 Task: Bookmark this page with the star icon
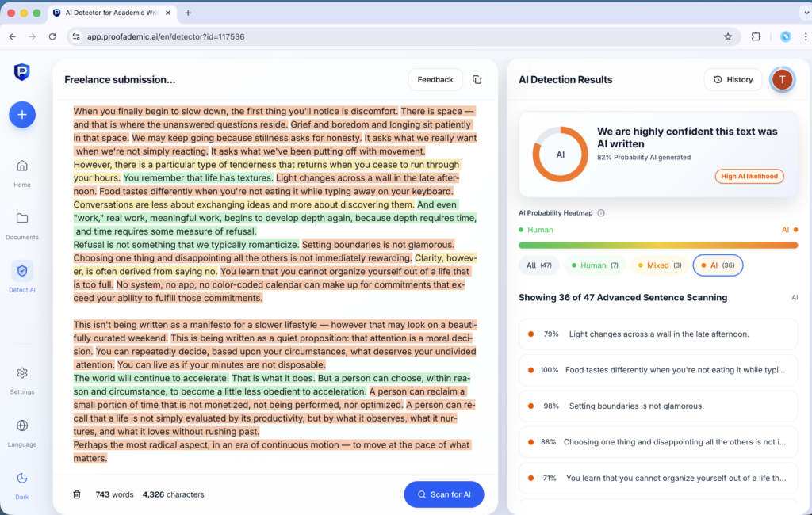tap(728, 36)
